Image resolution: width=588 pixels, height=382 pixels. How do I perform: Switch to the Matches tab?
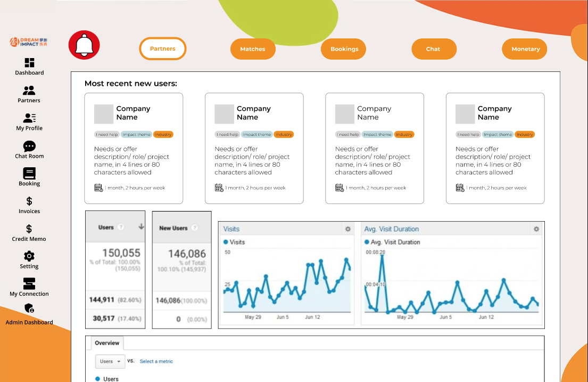pos(253,49)
